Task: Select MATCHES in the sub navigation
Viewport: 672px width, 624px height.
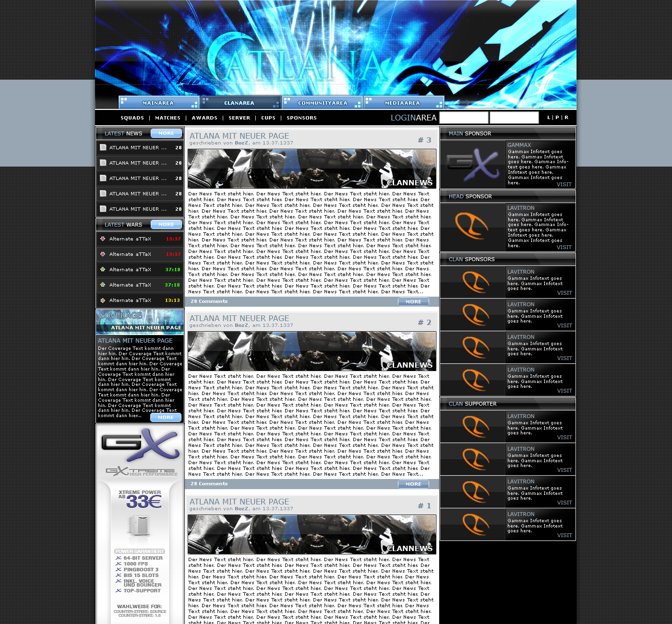Action: tap(168, 118)
